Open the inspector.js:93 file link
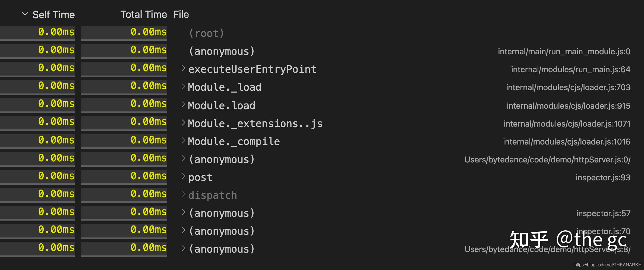 603,177
